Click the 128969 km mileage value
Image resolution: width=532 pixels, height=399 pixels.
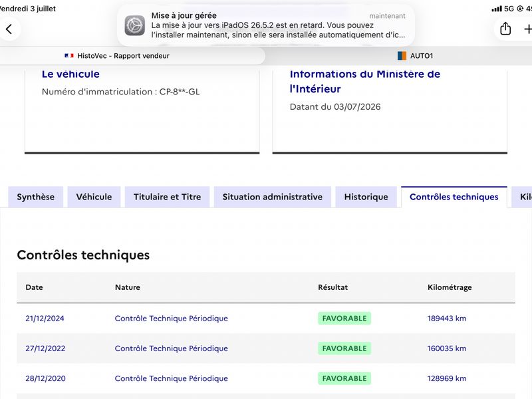[447, 378]
